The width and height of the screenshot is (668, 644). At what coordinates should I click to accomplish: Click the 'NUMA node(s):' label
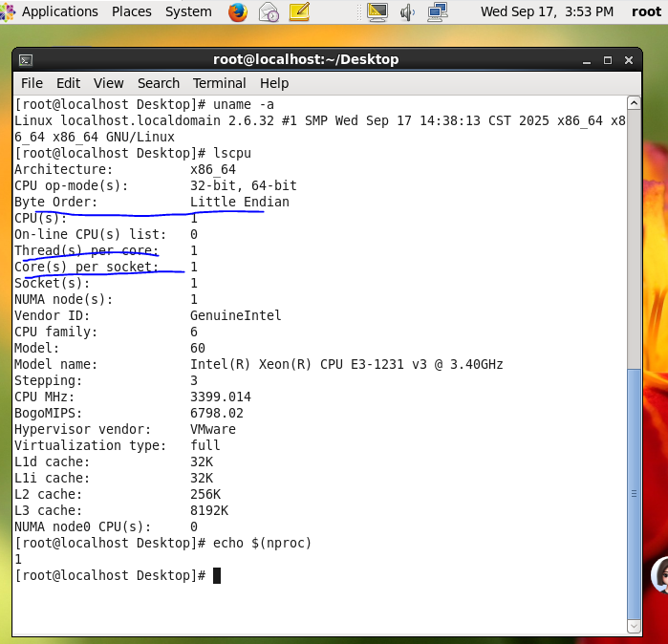click(63, 299)
